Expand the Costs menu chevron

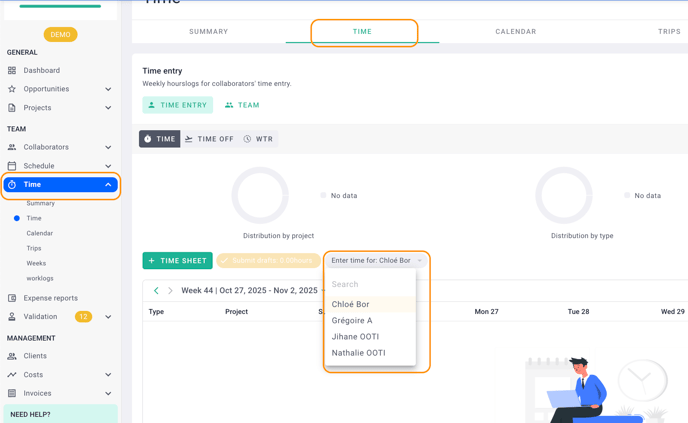pos(108,375)
